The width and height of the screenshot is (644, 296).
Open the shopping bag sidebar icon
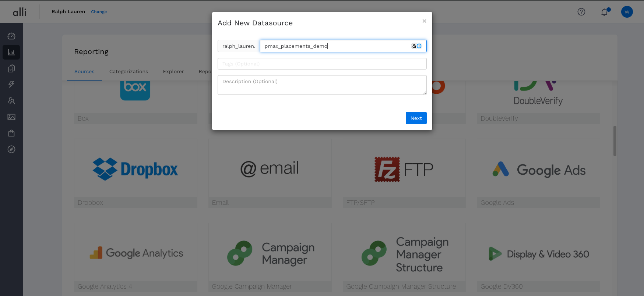[x=11, y=133]
